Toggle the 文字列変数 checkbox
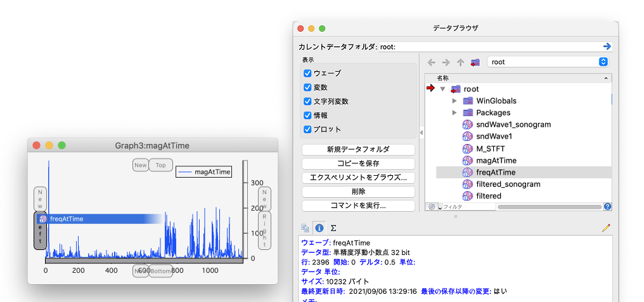The width and height of the screenshot is (644, 302). pos(308,102)
